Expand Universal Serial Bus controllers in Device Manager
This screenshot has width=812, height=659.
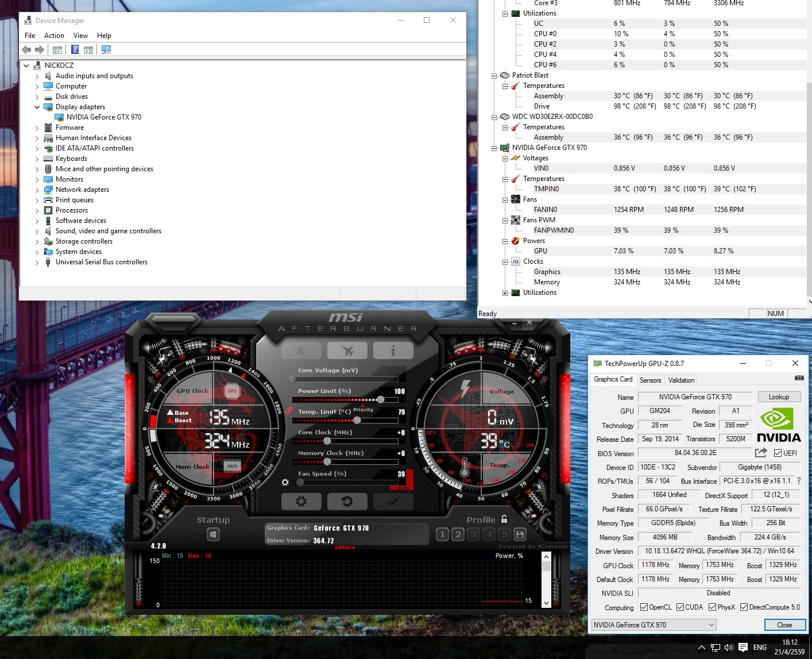click(37, 262)
